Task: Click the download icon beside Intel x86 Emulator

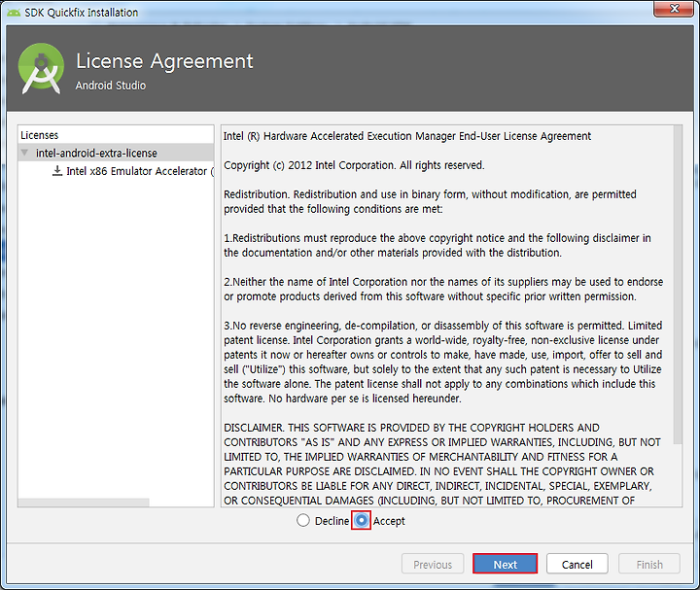Action: pos(57,170)
